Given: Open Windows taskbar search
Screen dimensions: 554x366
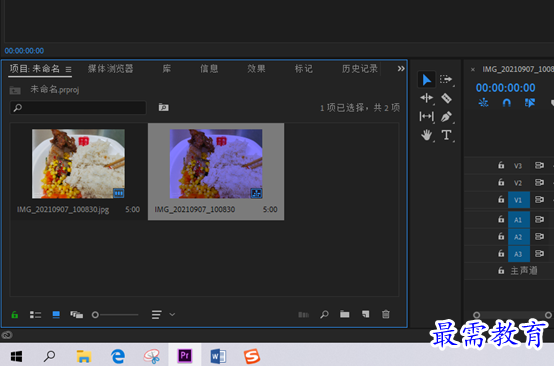Looking at the screenshot, I should (49, 356).
